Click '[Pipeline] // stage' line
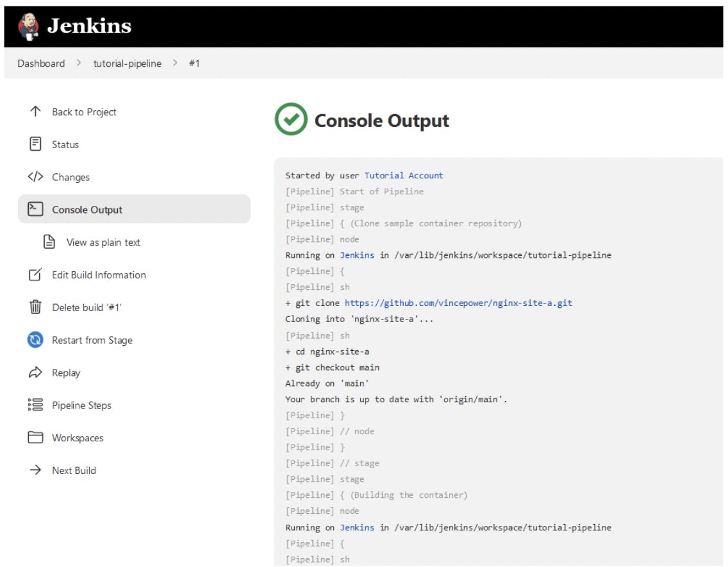 (x=332, y=463)
